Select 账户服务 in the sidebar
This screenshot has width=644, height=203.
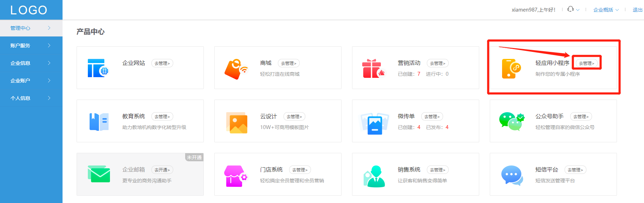(x=31, y=46)
